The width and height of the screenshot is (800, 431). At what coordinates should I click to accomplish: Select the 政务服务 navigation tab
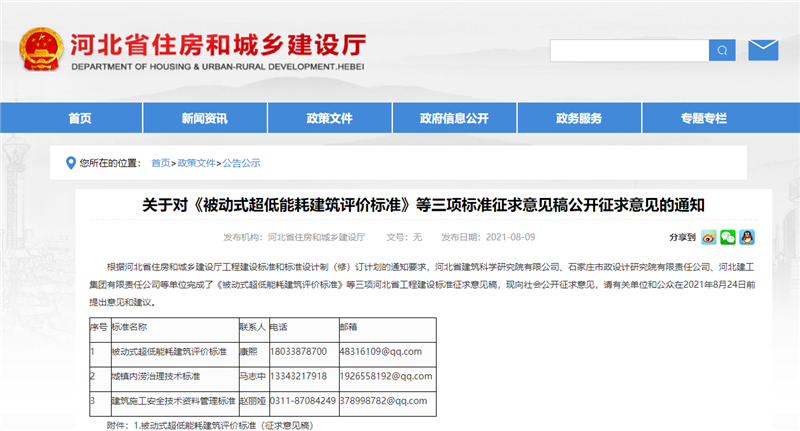coord(579,118)
